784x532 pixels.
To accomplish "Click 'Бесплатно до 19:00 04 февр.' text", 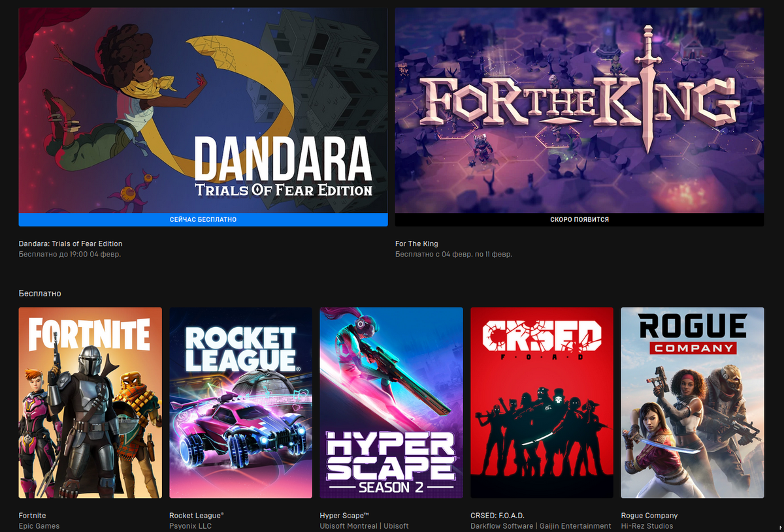I will tap(70, 255).
